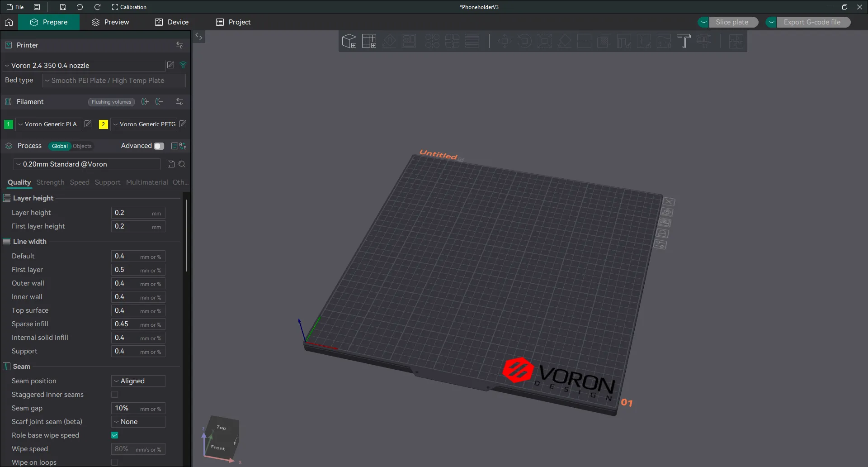Open the Slice plate dropdown arrow
868x467 pixels.
pos(703,22)
